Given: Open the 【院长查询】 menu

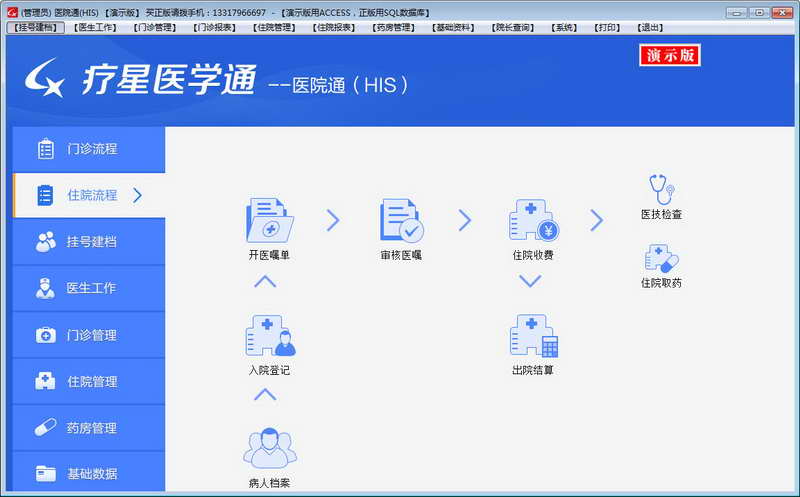Looking at the screenshot, I should pyautogui.click(x=513, y=28).
